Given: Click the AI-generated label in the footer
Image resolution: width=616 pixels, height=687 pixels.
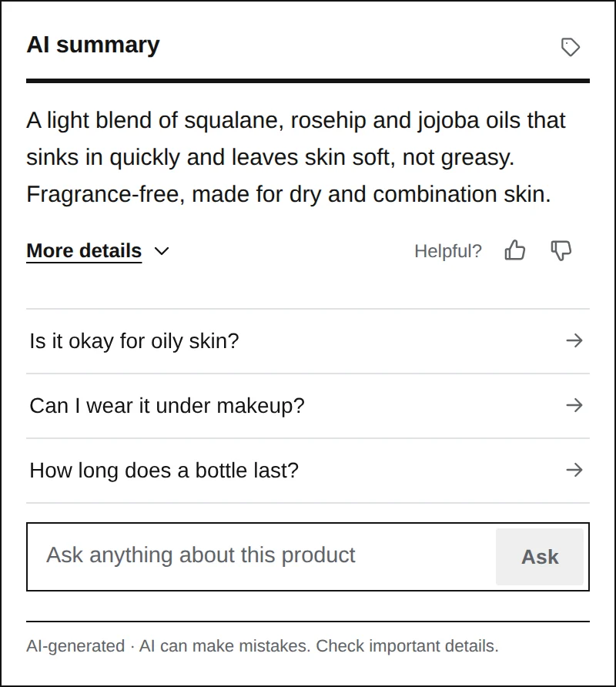Looking at the screenshot, I should pyautogui.click(x=75, y=646).
